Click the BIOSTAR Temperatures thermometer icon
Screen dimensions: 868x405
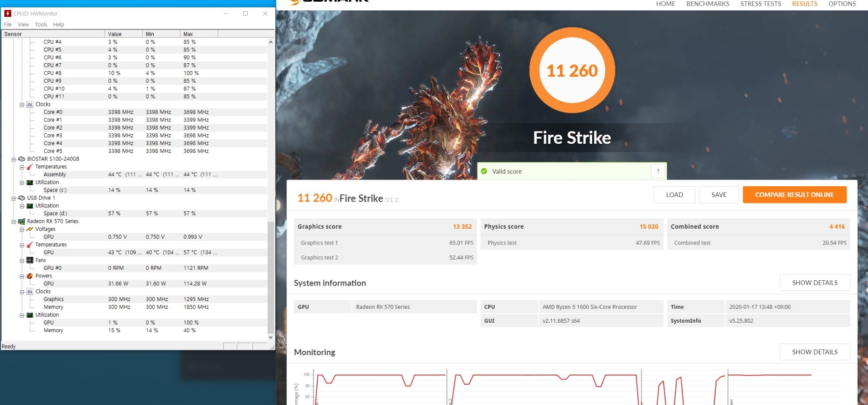30,167
